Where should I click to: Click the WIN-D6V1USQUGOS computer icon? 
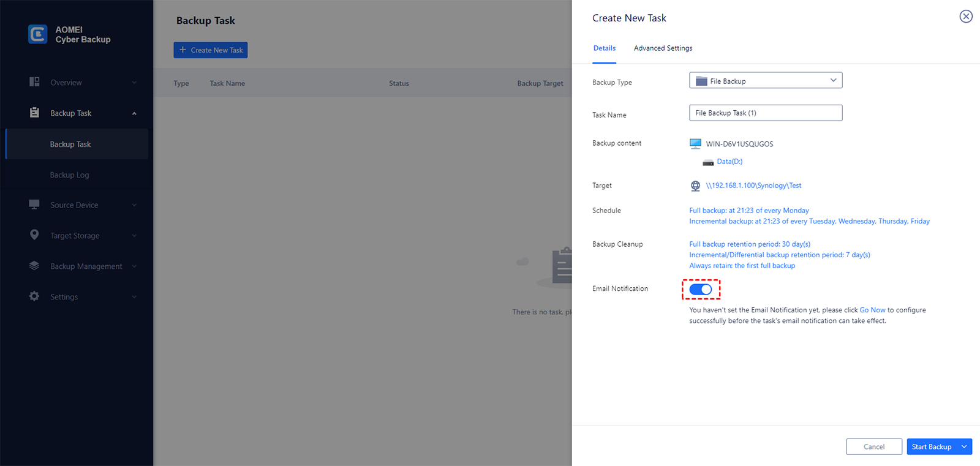pyautogui.click(x=695, y=144)
